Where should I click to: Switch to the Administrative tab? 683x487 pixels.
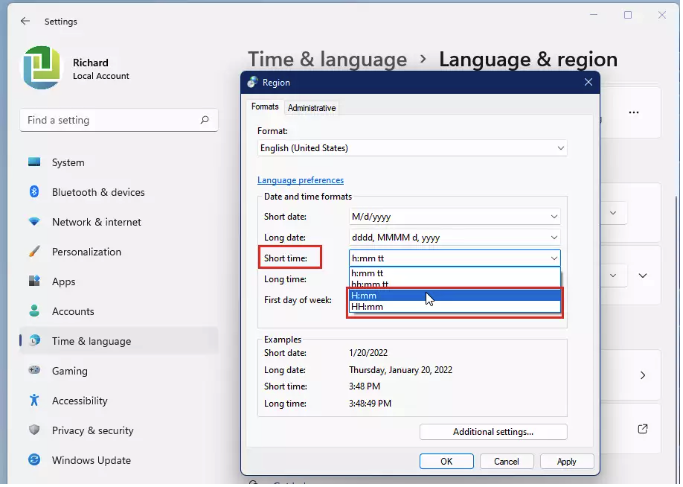pyautogui.click(x=311, y=108)
